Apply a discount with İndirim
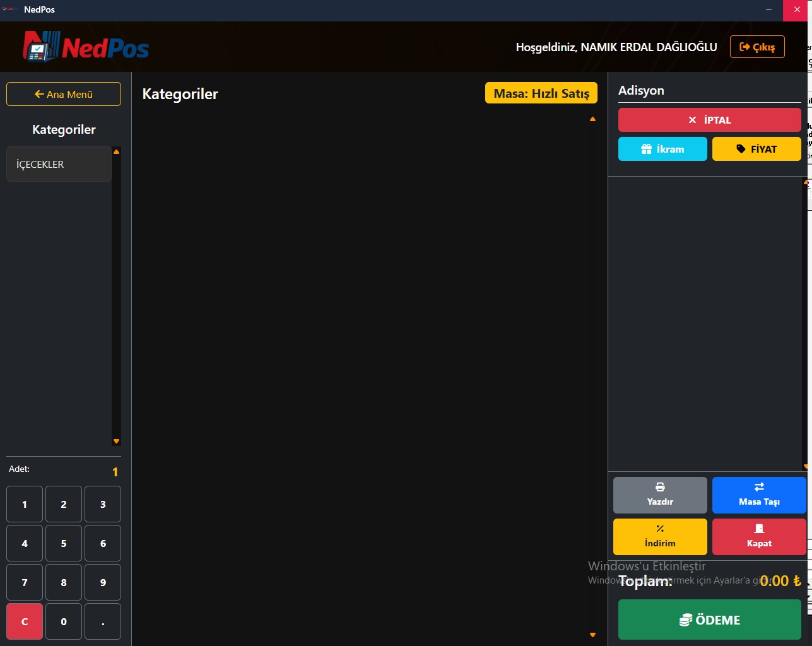Image resolution: width=812 pixels, height=646 pixels. (660, 537)
